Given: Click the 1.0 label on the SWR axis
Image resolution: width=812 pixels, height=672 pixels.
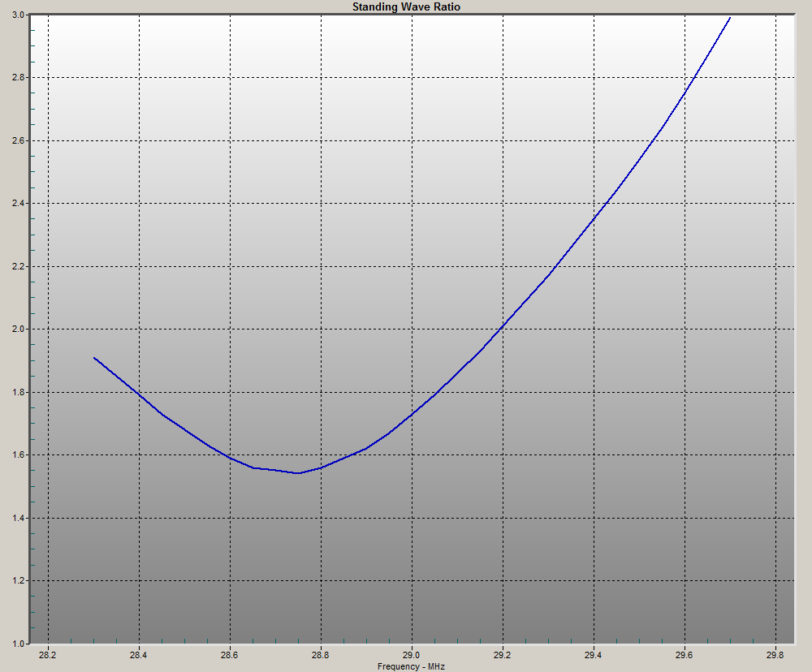Looking at the screenshot, I should [x=18, y=644].
